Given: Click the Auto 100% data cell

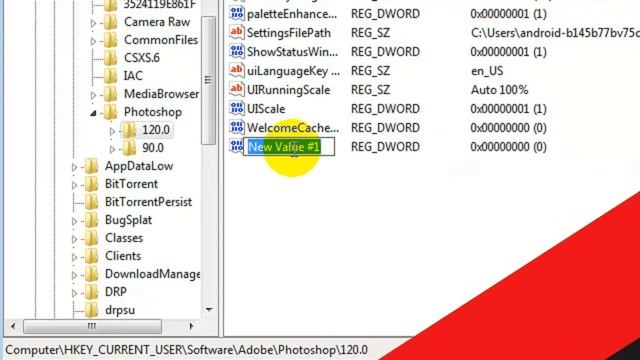Looking at the screenshot, I should [x=500, y=90].
